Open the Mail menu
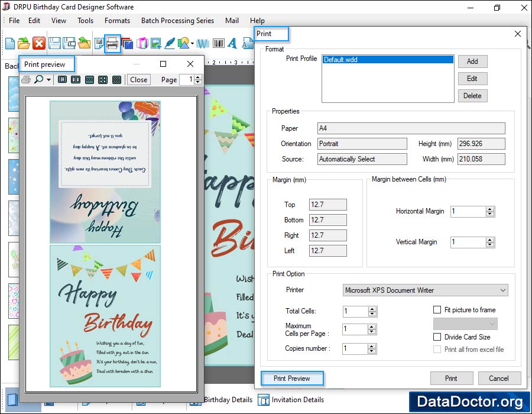532x414 pixels. (232, 21)
